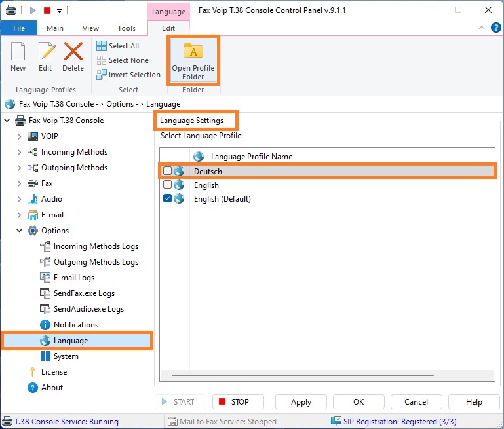
Task: Open E-mail Logs in tree
Action: point(68,278)
